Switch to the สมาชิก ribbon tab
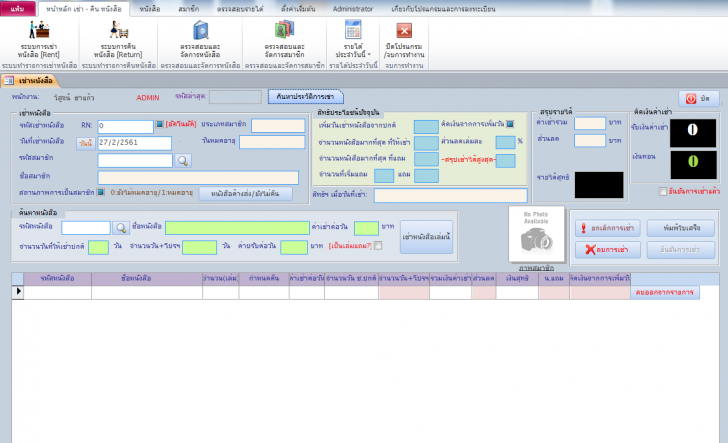The width and height of the screenshot is (728, 443). (188, 9)
